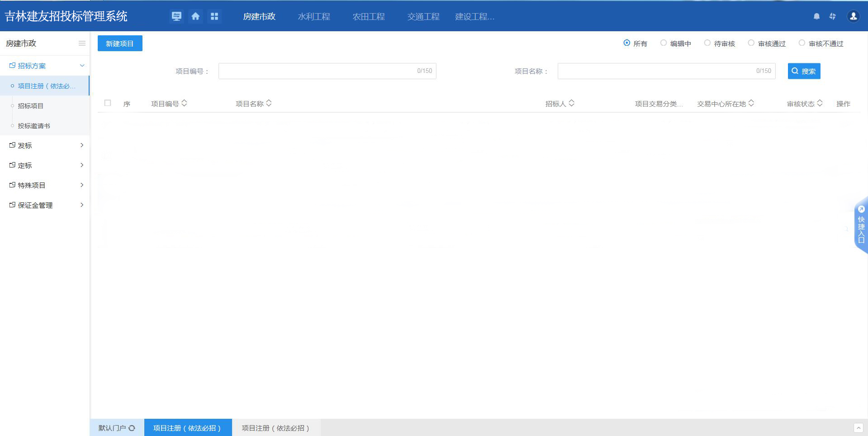Screen dimensions: 868x436
Task: Open the 默认门户 bottom tab
Action: 117,428
